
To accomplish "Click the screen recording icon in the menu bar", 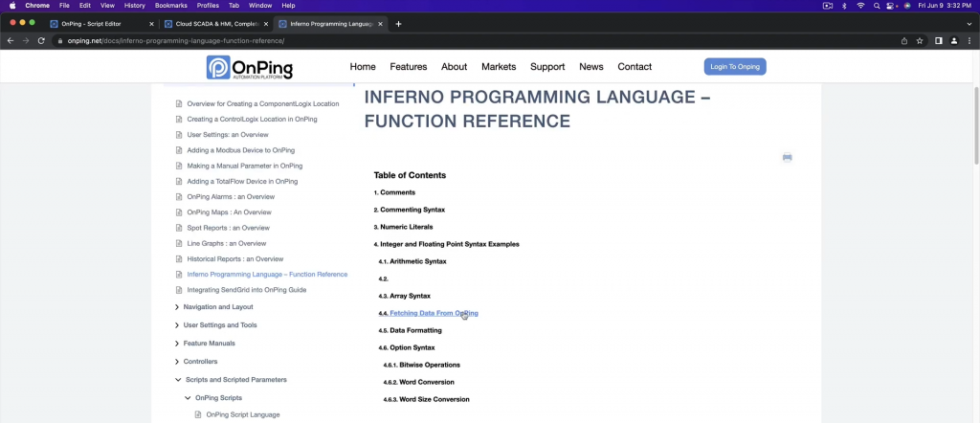I will [828, 6].
